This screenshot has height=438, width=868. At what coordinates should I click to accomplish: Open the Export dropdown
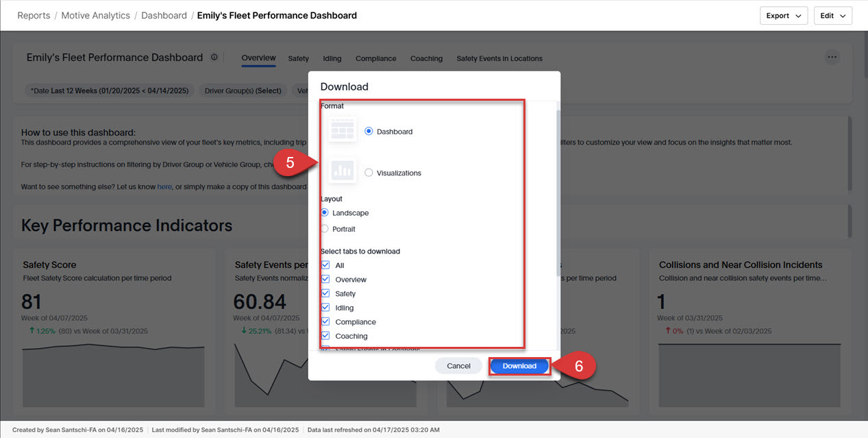click(784, 16)
